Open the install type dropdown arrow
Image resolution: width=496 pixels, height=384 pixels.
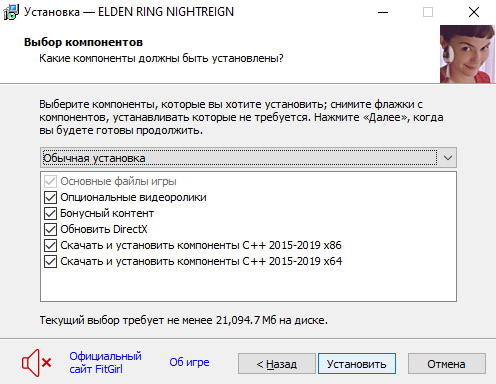pos(448,158)
